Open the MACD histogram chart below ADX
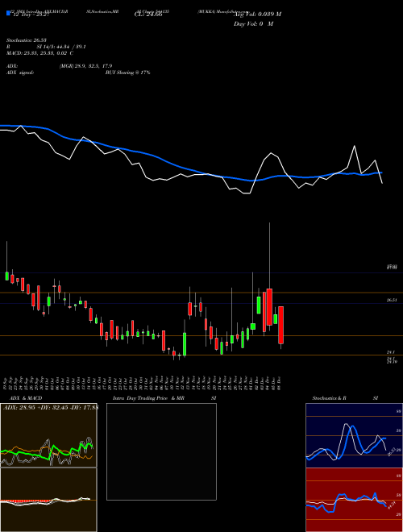This screenshot has width=403, height=532. tap(48, 500)
